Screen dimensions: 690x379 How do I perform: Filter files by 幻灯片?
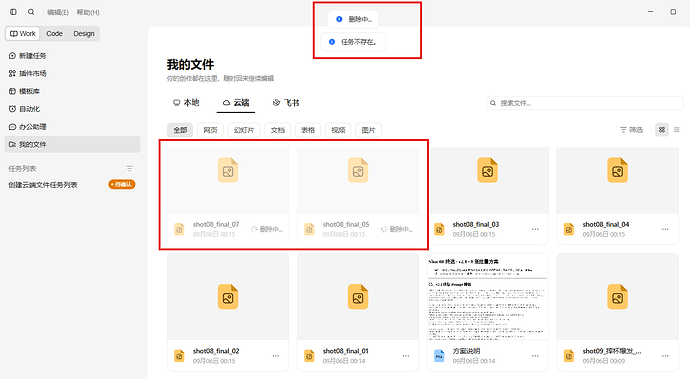pos(244,130)
